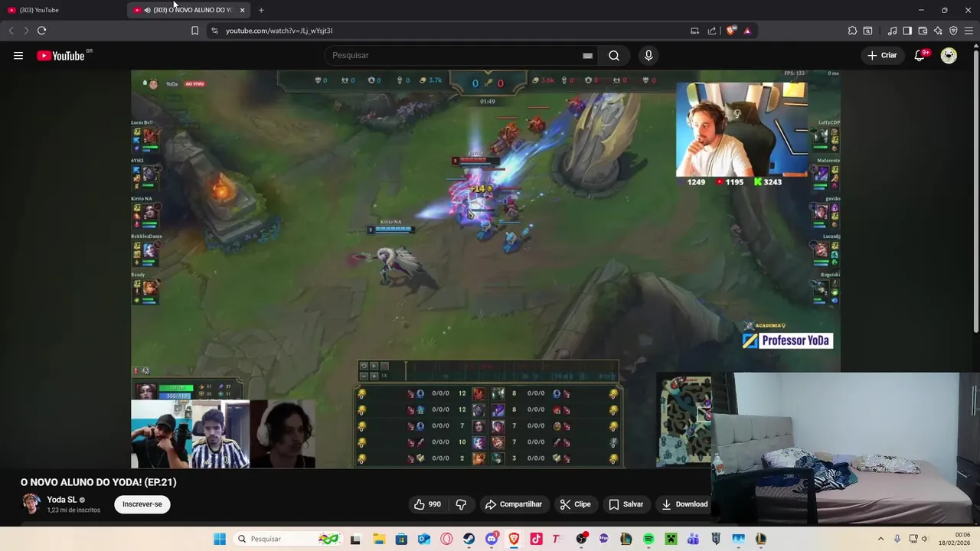This screenshot has height=551, width=980.
Task: Click the browser URL address field
Action: (x=452, y=31)
